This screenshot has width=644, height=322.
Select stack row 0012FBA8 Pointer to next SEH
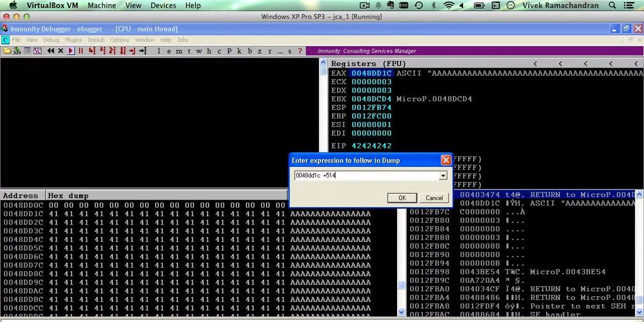pyautogui.click(x=521, y=306)
